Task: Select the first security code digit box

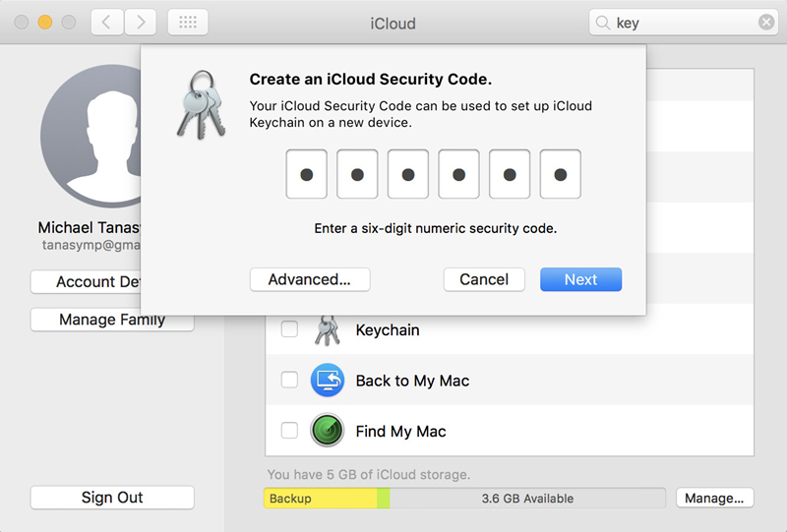Action: [307, 174]
